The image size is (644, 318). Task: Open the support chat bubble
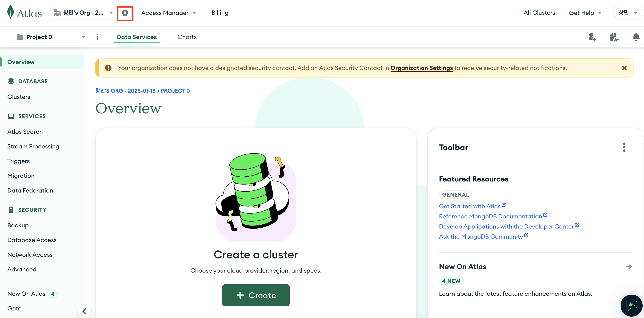[x=631, y=305]
